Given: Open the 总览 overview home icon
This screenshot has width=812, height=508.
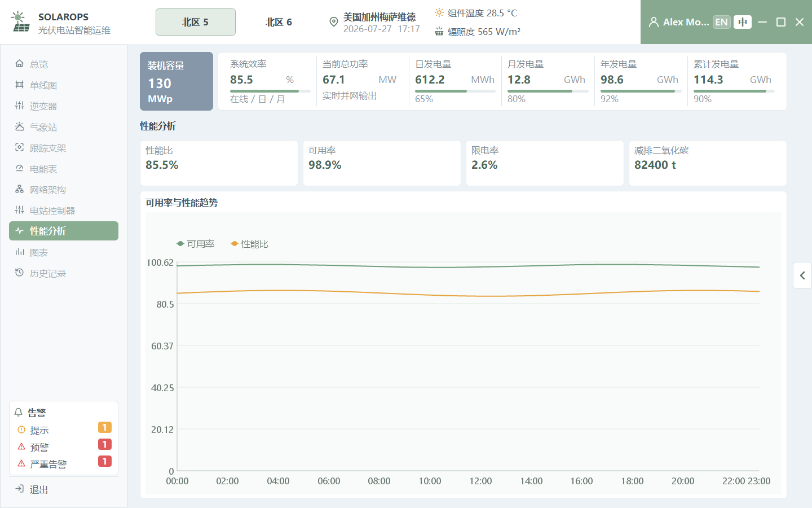Looking at the screenshot, I should coord(19,64).
